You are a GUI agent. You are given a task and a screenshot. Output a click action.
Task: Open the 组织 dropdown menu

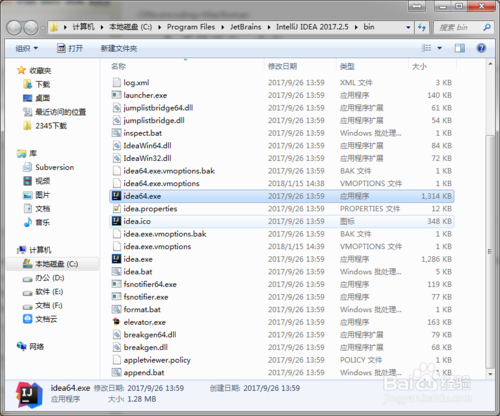tap(27, 49)
